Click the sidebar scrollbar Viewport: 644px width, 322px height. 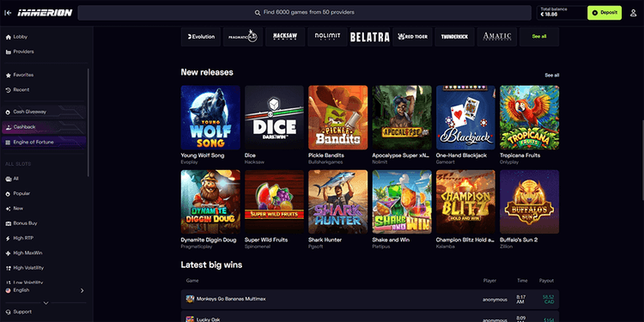click(x=88, y=123)
